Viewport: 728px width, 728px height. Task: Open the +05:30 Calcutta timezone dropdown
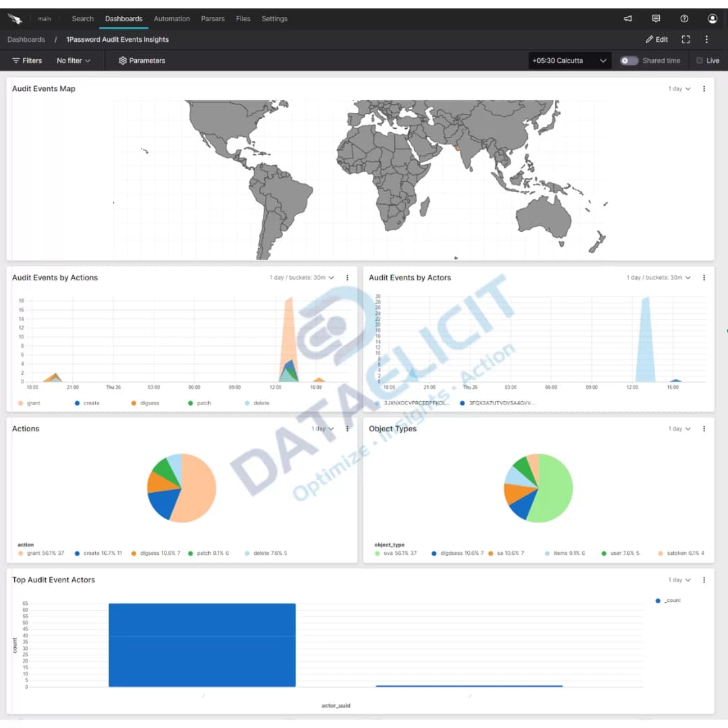[568, 61]
